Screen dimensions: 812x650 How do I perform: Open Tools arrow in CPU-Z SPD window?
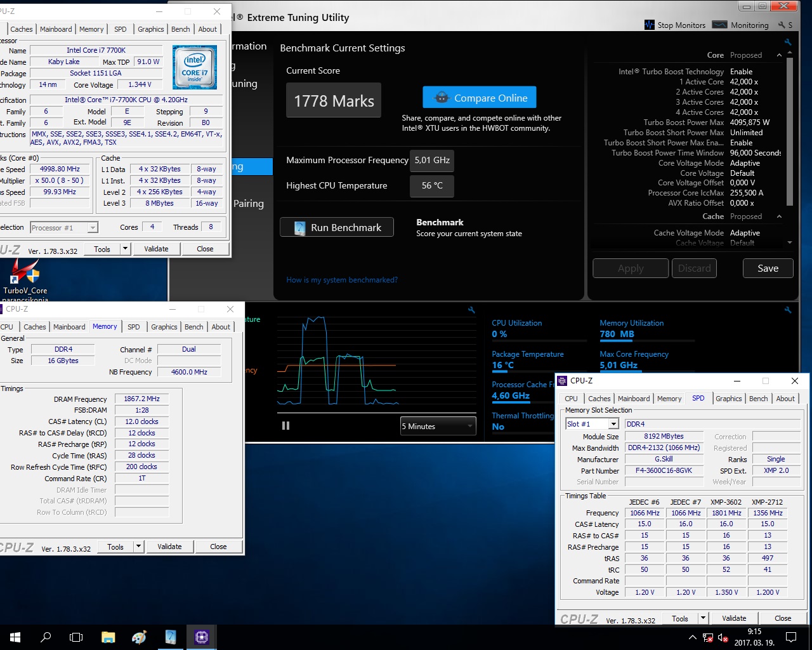click(x=703, y=618)
